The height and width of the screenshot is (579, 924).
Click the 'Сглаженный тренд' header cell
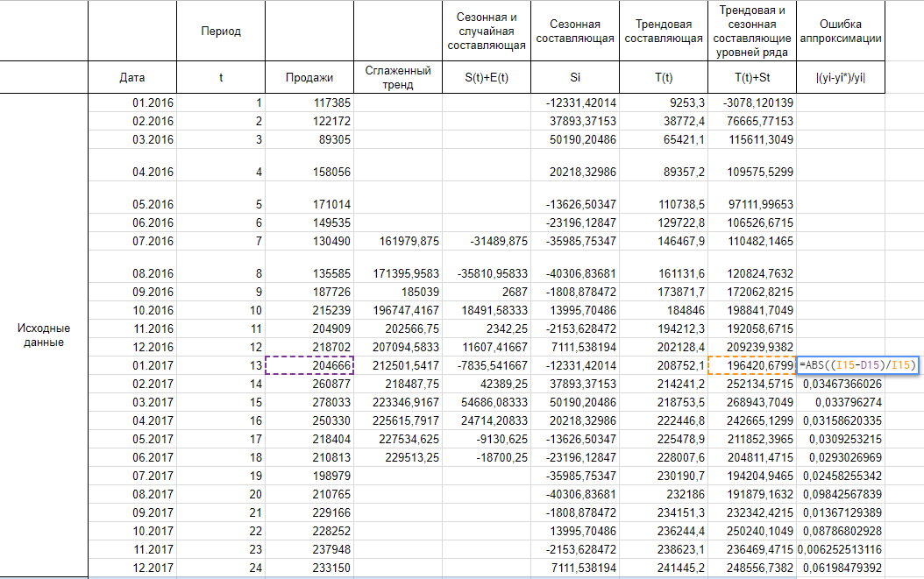(x=397, y=77)
